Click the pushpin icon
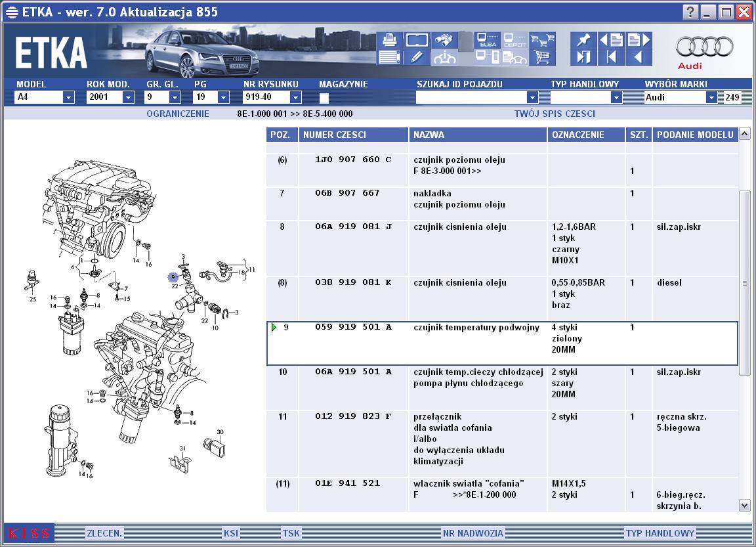756x547 pixels. (x=583, y=40)
